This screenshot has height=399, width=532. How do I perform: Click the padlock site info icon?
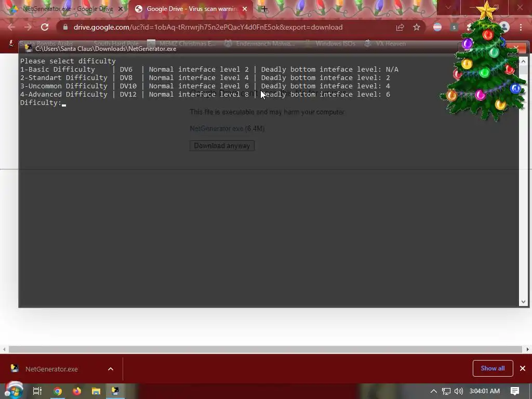click(x=65, y=27)
